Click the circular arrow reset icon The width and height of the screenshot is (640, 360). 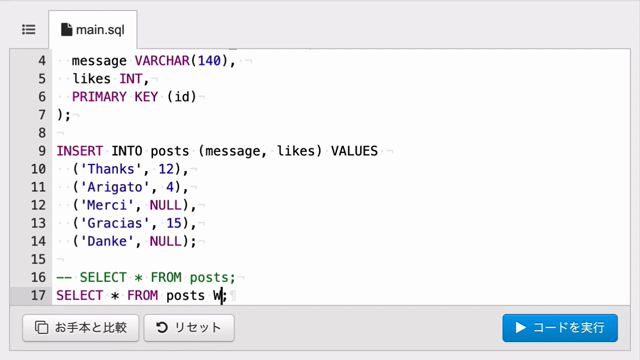click(162, 327)
